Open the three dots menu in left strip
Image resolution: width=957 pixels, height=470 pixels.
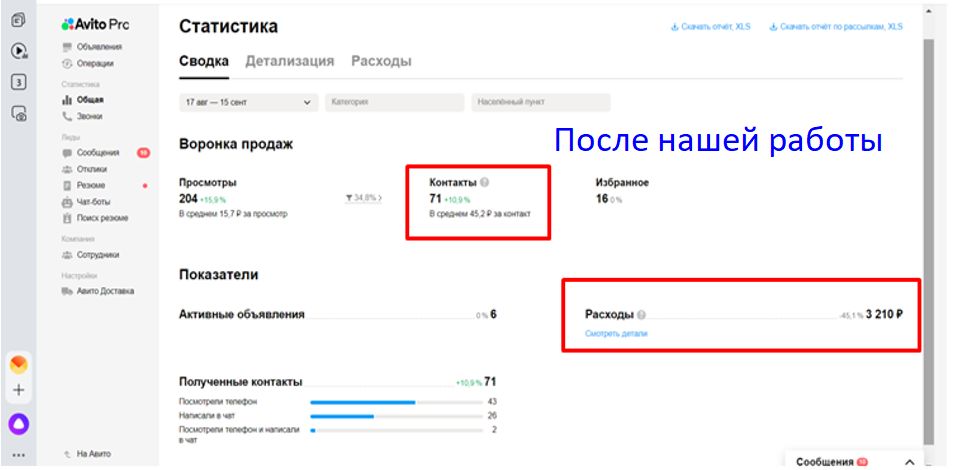pos(19,455)
